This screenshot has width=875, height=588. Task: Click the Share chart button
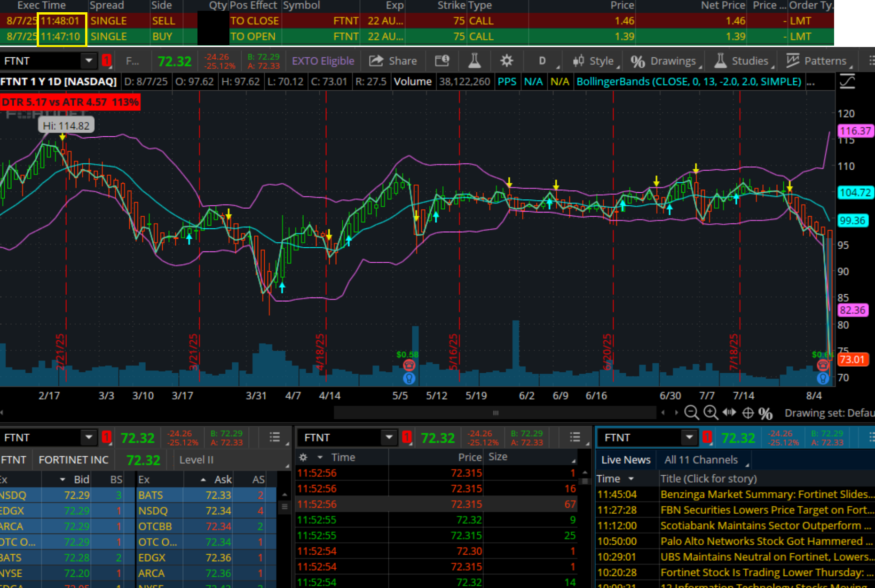click(x=393, y=61)
